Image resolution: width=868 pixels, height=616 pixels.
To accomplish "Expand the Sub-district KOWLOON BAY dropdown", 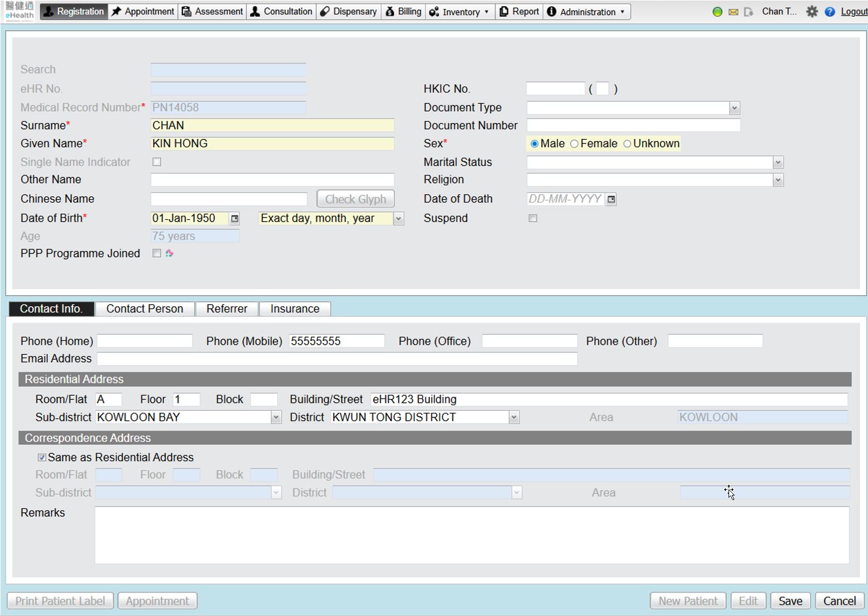I will (x=276, y=417).
